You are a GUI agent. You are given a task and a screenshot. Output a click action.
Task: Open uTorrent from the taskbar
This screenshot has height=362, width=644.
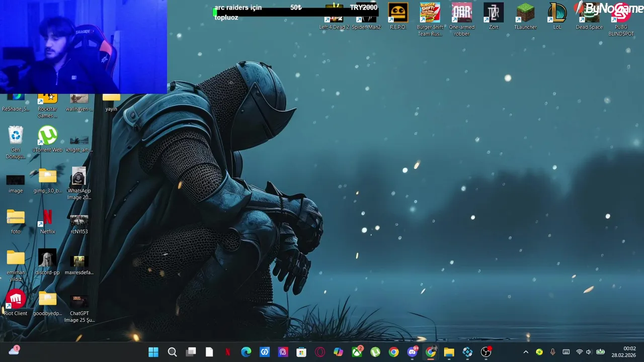375,352
